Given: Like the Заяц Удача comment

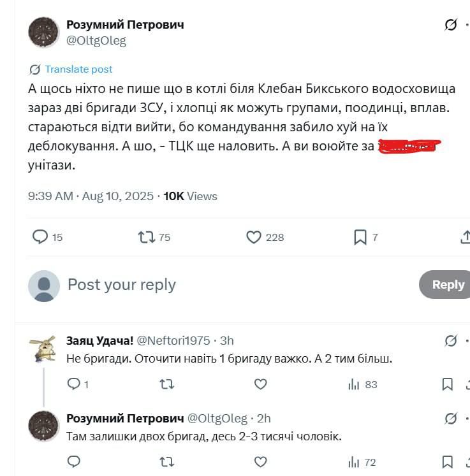Looking at the screenshot, I should coord(260,384).
